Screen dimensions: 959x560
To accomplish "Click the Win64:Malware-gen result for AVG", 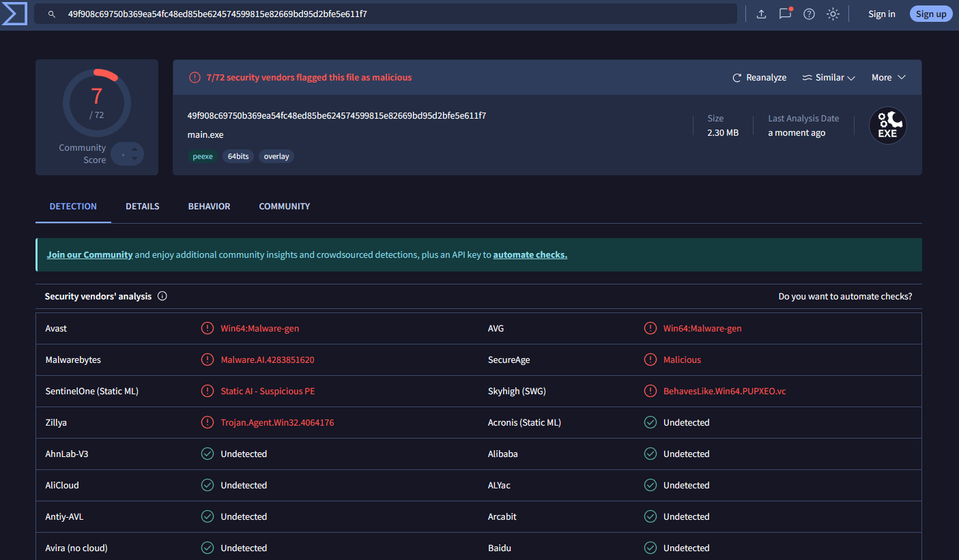I will coord(702,328).
